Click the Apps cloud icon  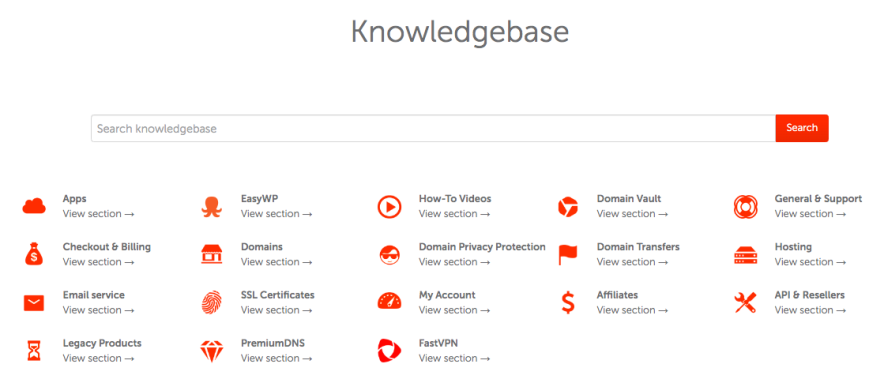tap(34, 206)
